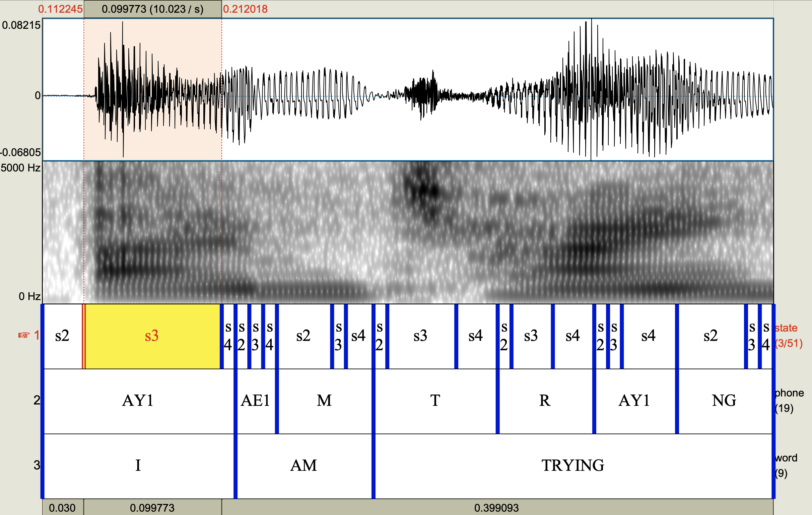Select the AY1 phone interval under word I
The height and width of the screenshot is (515, 812).
[138, 401]
